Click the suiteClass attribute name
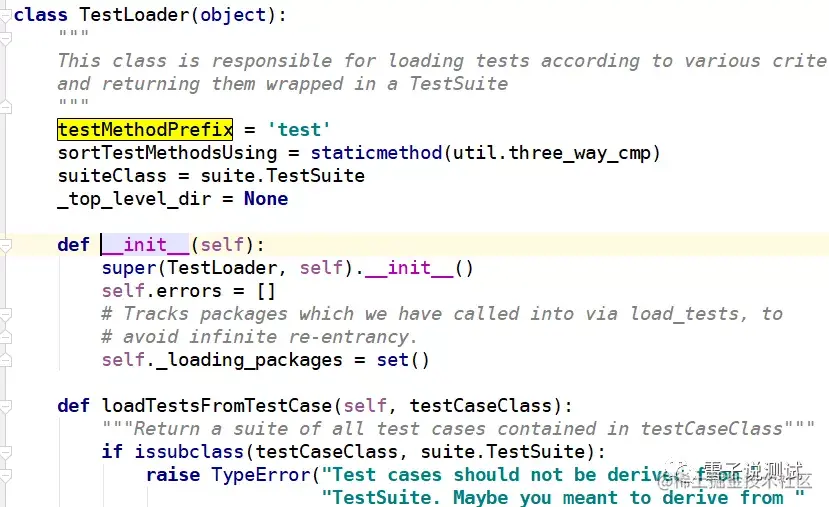Viewport: 829px width, 507px height. 112,176
